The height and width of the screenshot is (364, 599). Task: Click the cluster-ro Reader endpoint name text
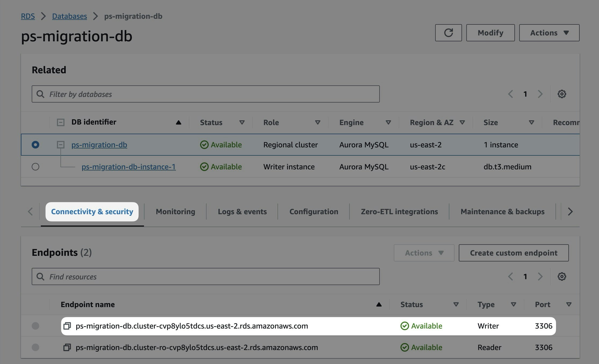pyautogui.click(x=197, y=347)
